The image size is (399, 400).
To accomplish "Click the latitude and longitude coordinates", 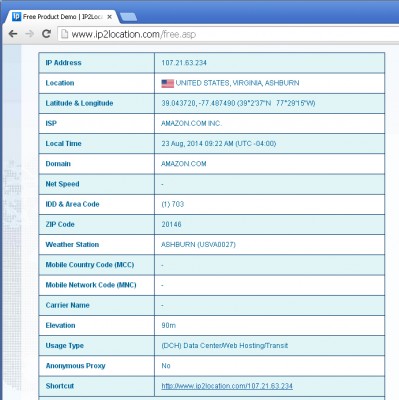I will (x=238, y=103).
